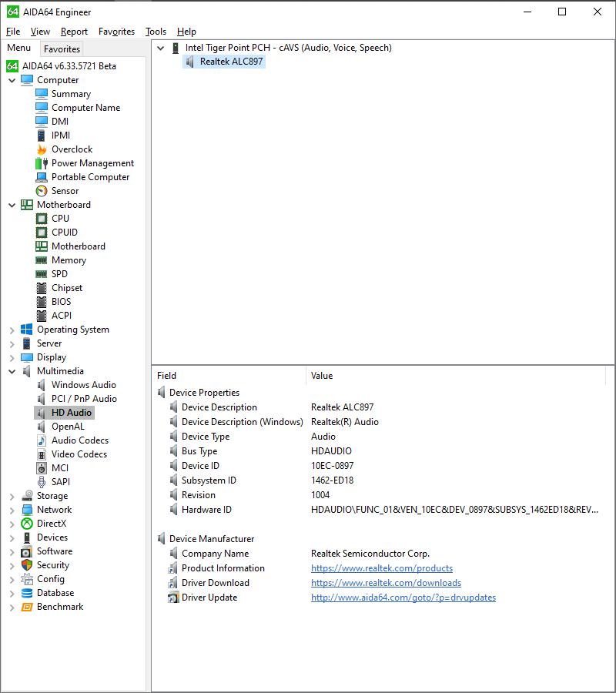Collapse the Intel Tiger Point PCH node

point(161,48)
